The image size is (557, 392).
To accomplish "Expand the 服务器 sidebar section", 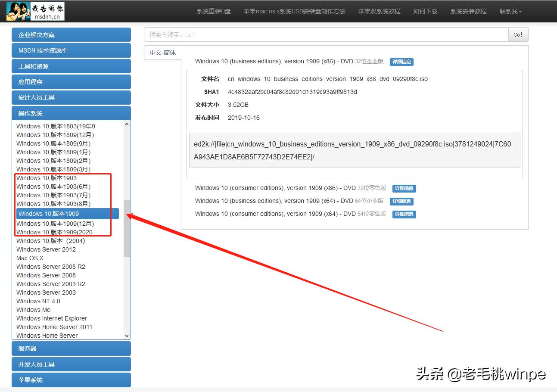I will (x=71, y=348).
